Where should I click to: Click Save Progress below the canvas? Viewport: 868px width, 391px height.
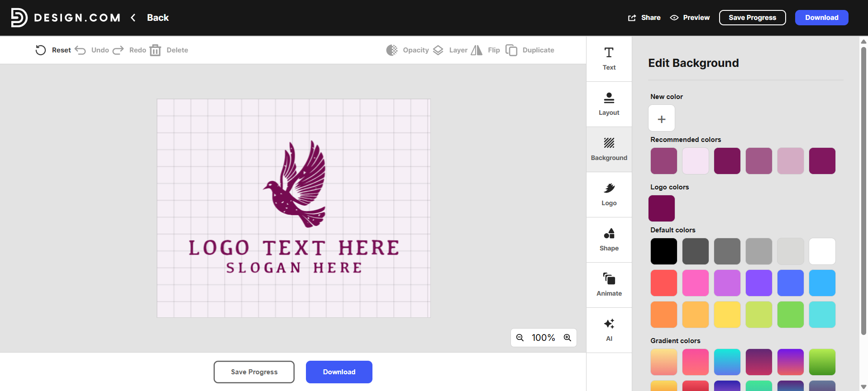[254, 372]
